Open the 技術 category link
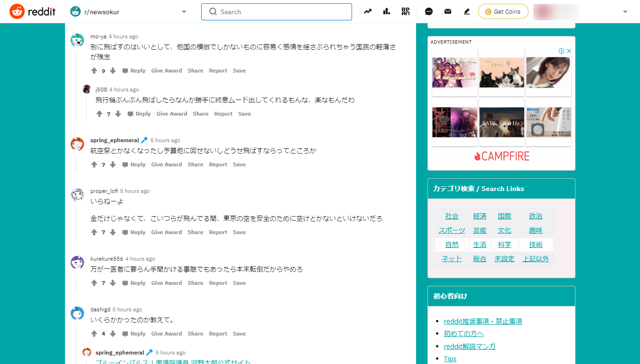The image size is (640, 364). [536, 245]
